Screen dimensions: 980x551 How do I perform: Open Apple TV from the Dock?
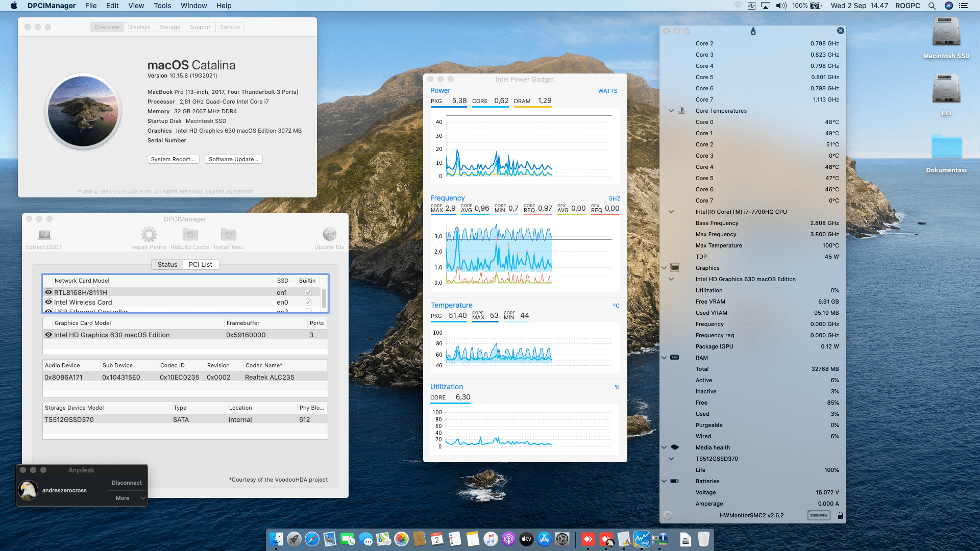(526, 539)
